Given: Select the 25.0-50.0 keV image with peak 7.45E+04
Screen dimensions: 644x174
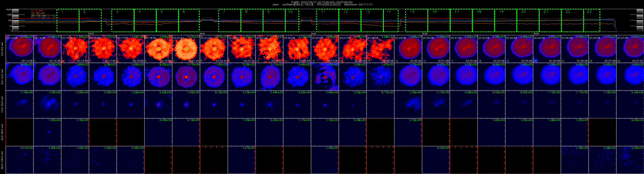Looking at the screenshot, I should click(x=47, y=132).
